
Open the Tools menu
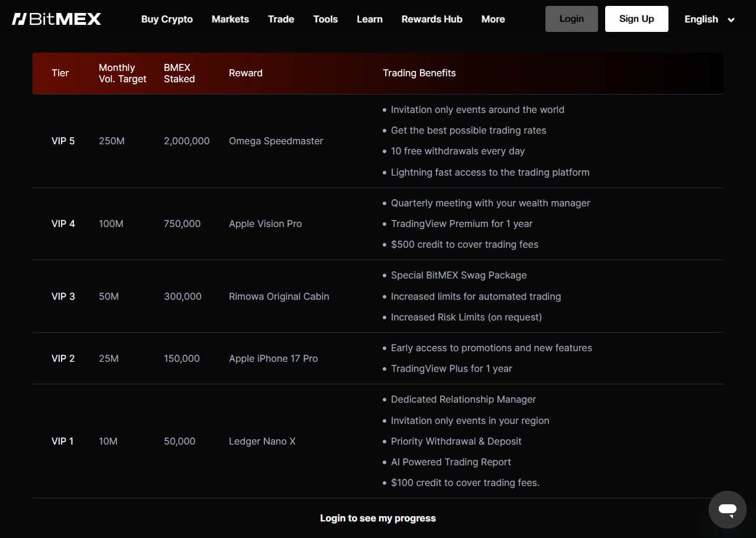(325, 19)
